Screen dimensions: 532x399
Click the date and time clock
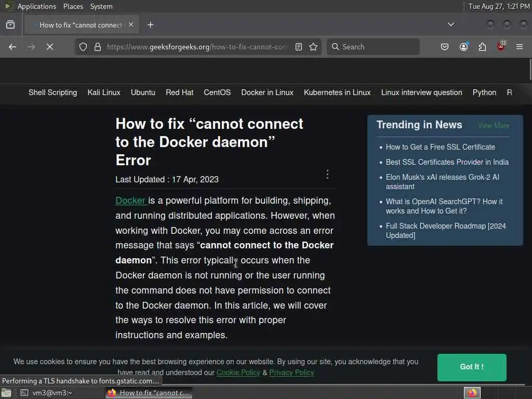point(499,6)
